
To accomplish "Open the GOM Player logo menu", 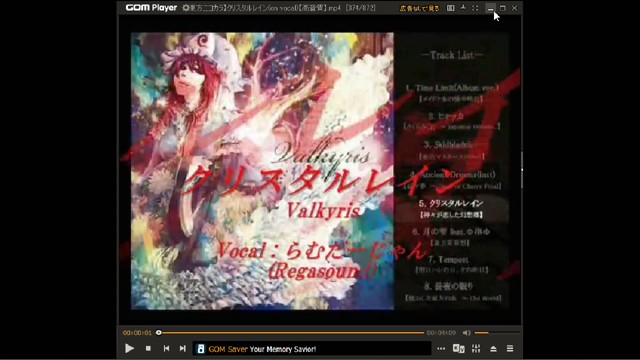I will [x=151, y=8].
